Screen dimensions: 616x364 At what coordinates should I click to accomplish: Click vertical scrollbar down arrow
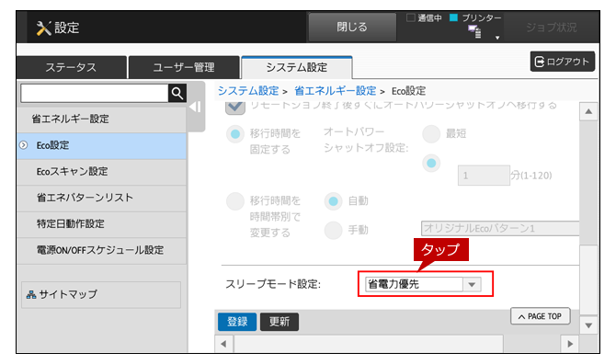point(588,325)
